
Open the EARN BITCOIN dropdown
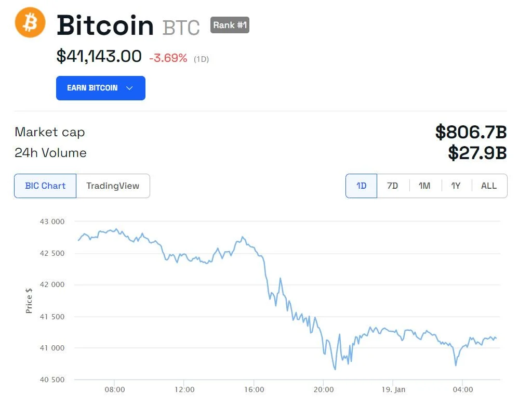100,88
